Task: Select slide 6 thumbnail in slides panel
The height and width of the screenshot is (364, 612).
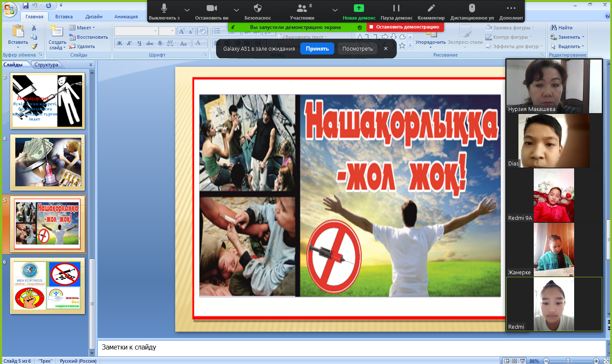Action: click(x=48, y=286)
